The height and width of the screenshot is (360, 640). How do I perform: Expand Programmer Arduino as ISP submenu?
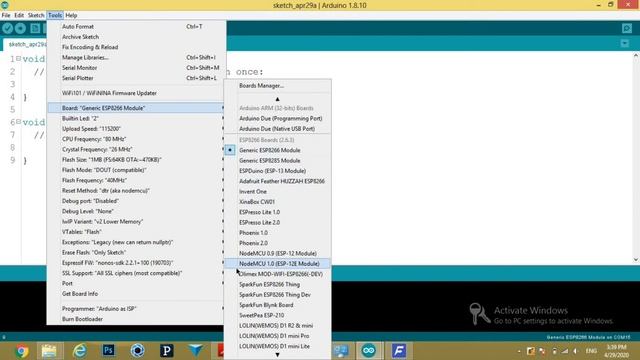point(136,309)
